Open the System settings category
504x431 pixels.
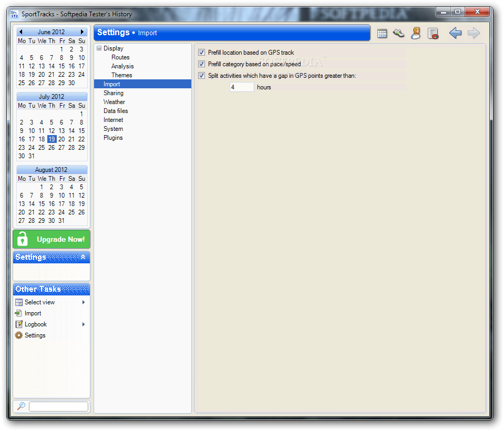click(113, 129)
